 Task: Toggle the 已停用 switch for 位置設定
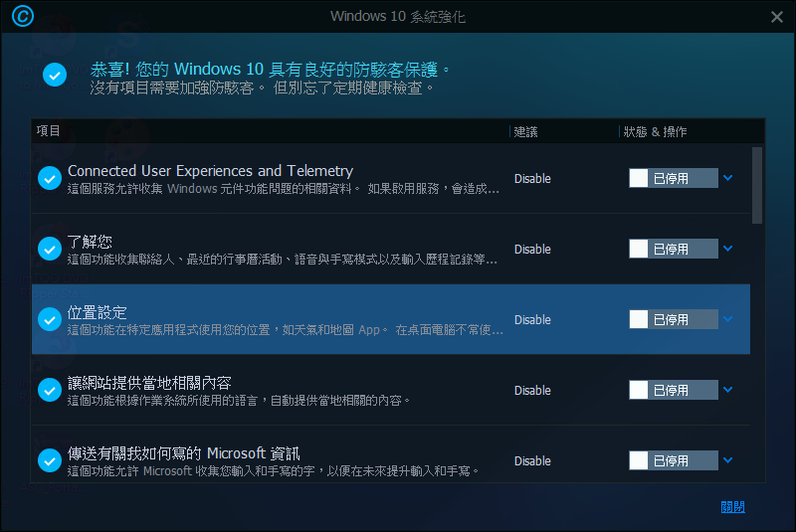pyautogui.click(x=673, y=319)
